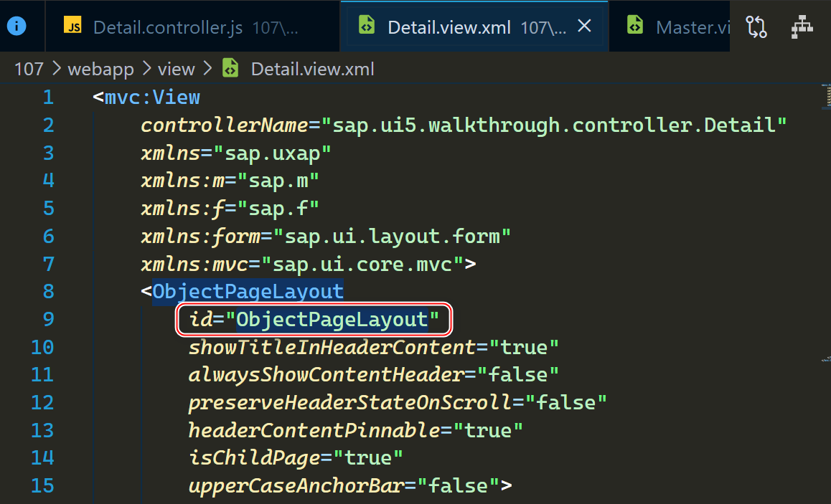831x504 pixels.
Task: Click the alwaysShowContentHeader attribute
Action: (327, 375)
